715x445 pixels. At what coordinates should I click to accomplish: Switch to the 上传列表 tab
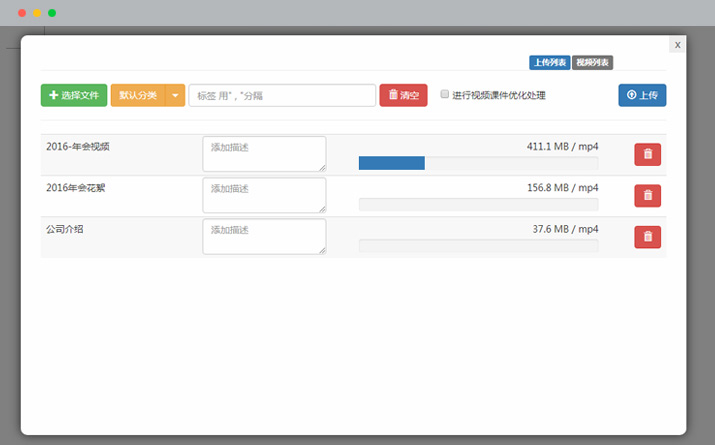(549, 62)
